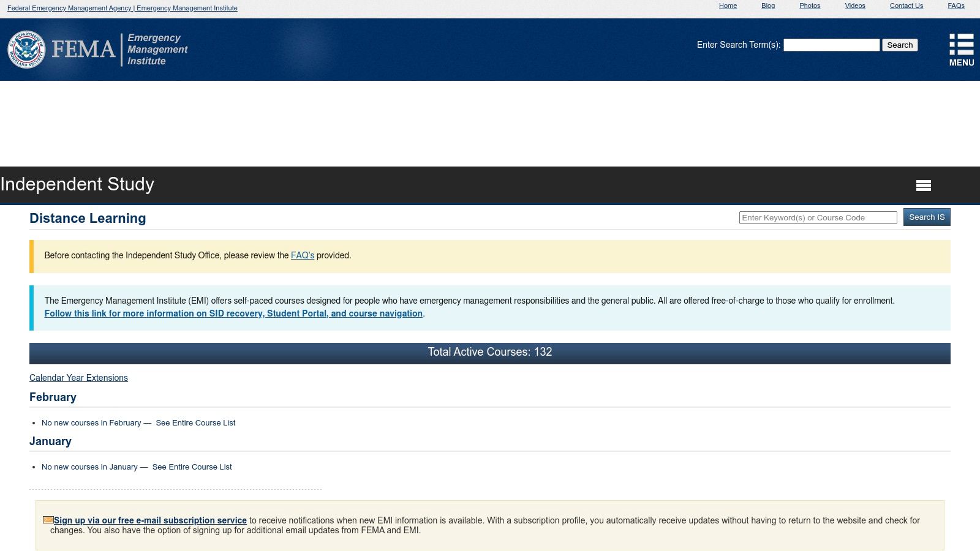Viewport: 980px width, 551px height.
Task: Click the Enter Keyword(s) or Course Code field
Action: point(818,217)
